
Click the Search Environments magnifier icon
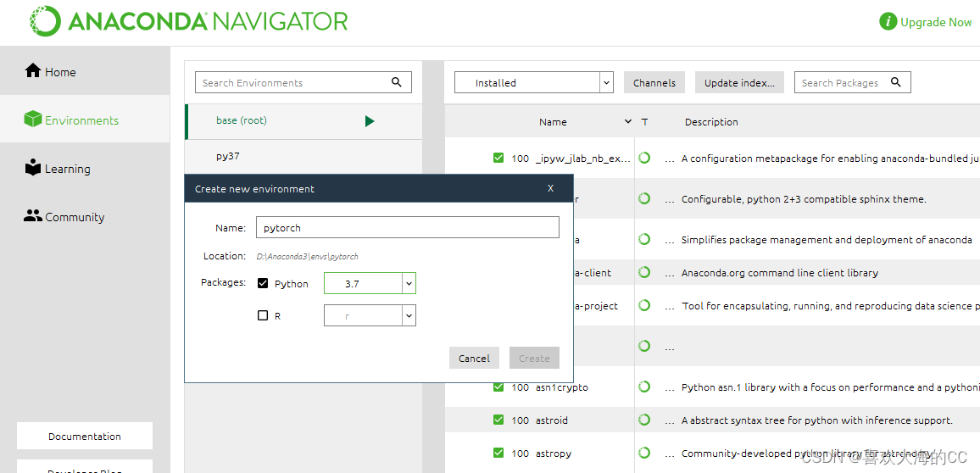[396, 82]
